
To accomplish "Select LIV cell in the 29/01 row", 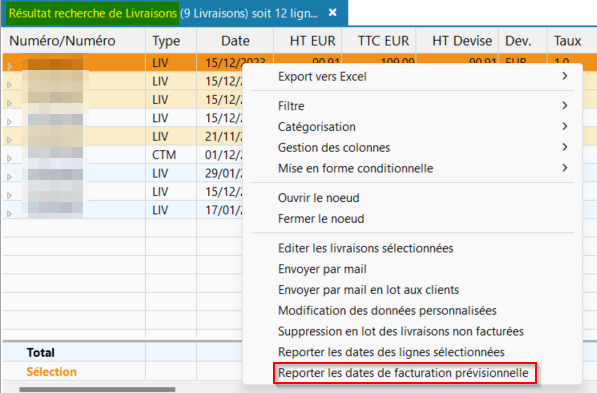I will pos(171,173).
